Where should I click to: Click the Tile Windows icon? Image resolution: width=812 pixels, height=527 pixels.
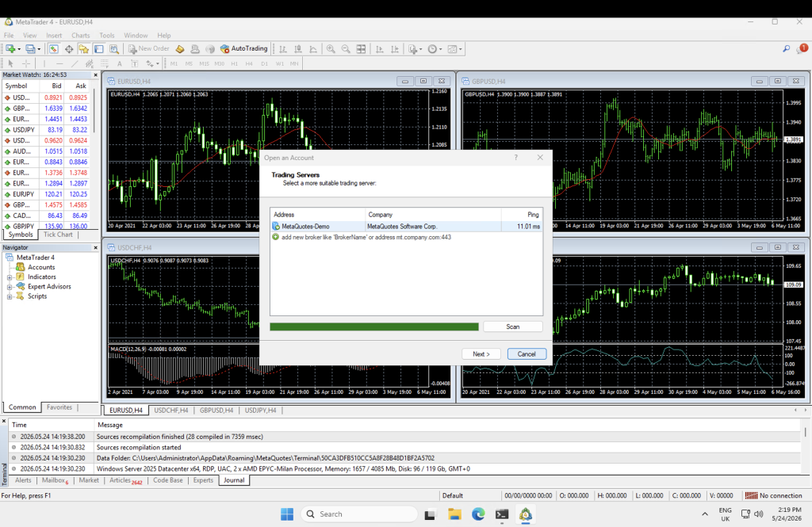[361, 48]
